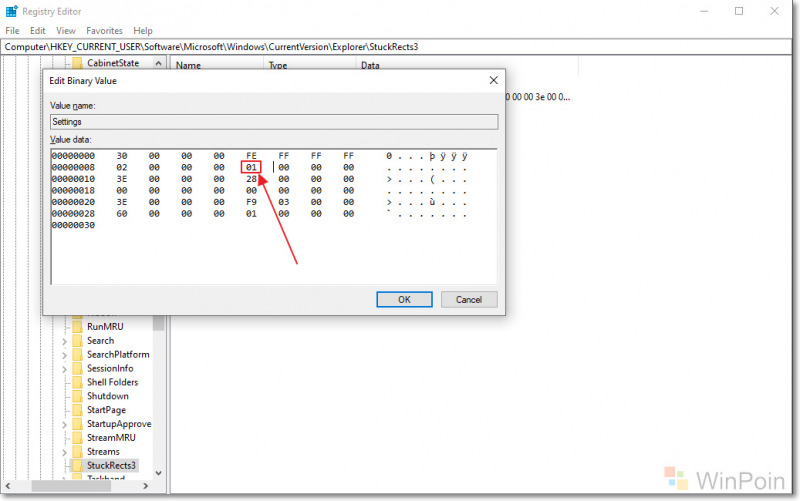Select the RunMRU folder icon
This screenshot has height=501, width=800.
[x=78, y=327]
